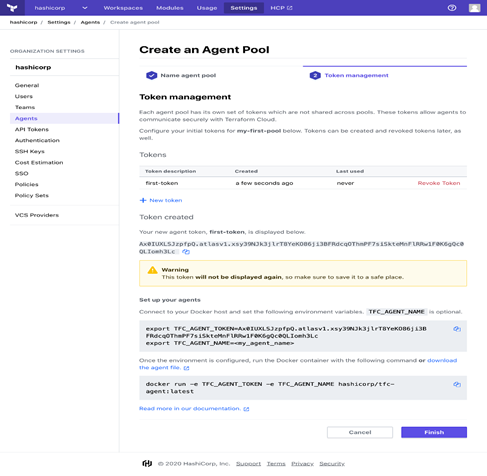
Task: Open the Usage menu item
Action: point(207,8)
